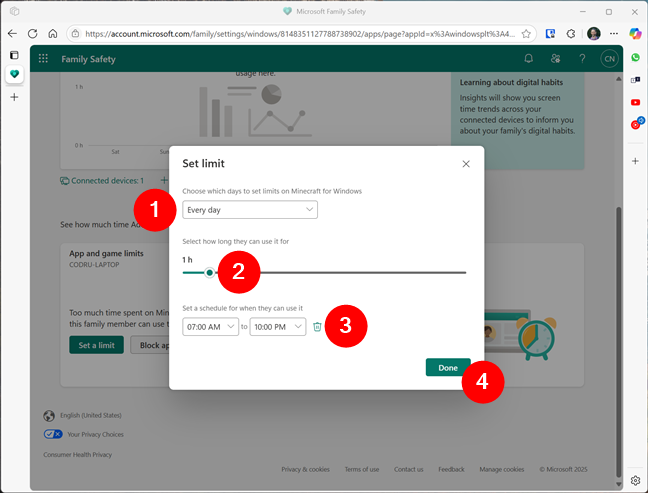Open Feedback link in footer

[x=451, y=469]
